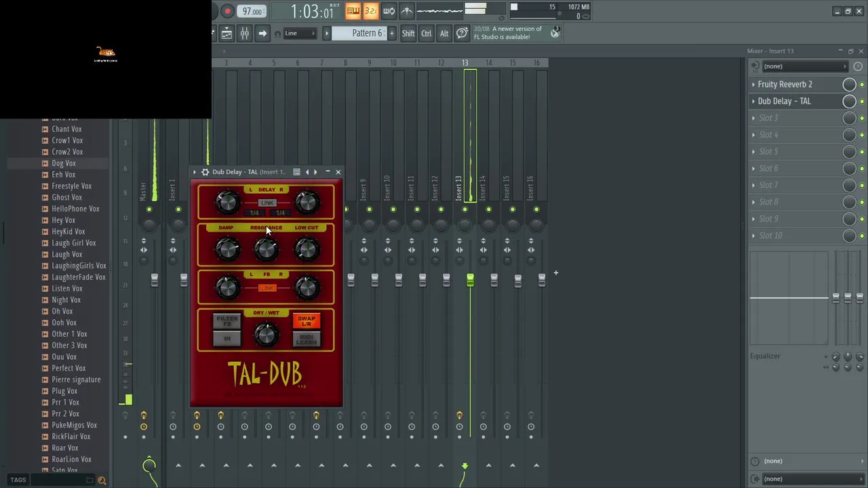
Task: Toggle Insert 13 mute green LED
Action: click(465, 209)
